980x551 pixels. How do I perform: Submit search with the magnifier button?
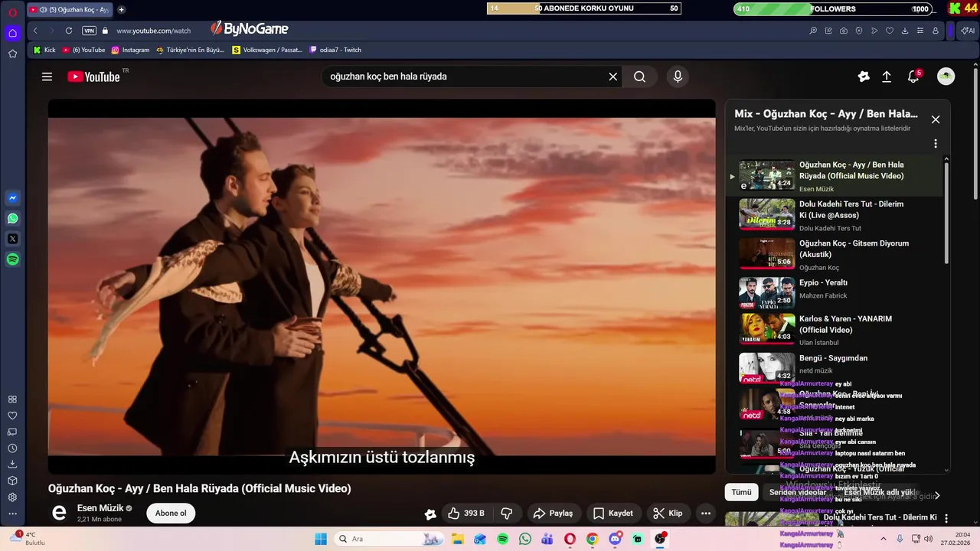pyautogui.click(x=640, y=77)
